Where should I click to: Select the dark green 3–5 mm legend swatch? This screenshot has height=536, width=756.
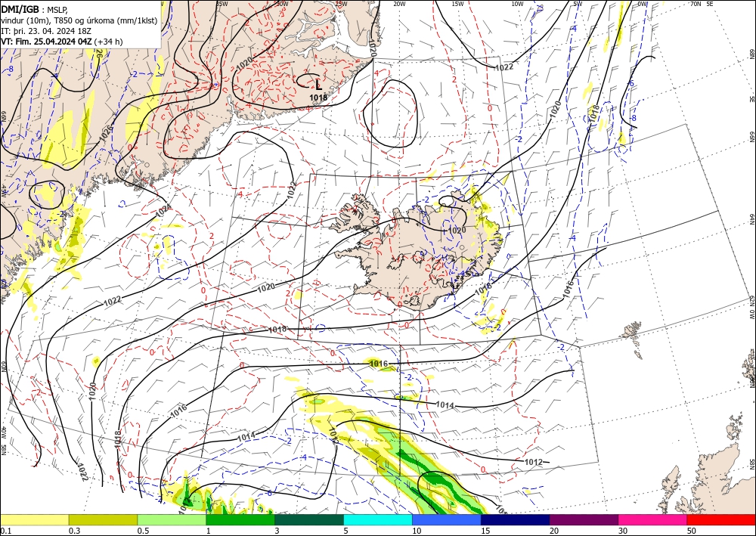coord(309,519)
